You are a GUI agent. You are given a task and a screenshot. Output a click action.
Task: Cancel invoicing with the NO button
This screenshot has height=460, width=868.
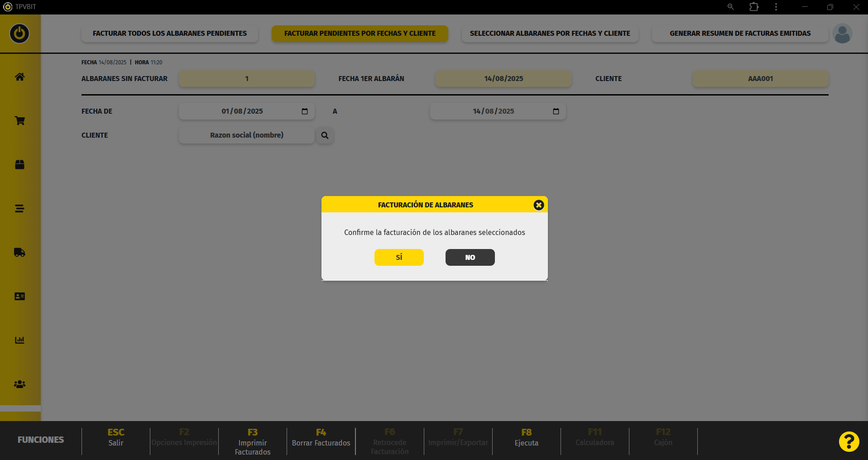click(x=470, y=257)
